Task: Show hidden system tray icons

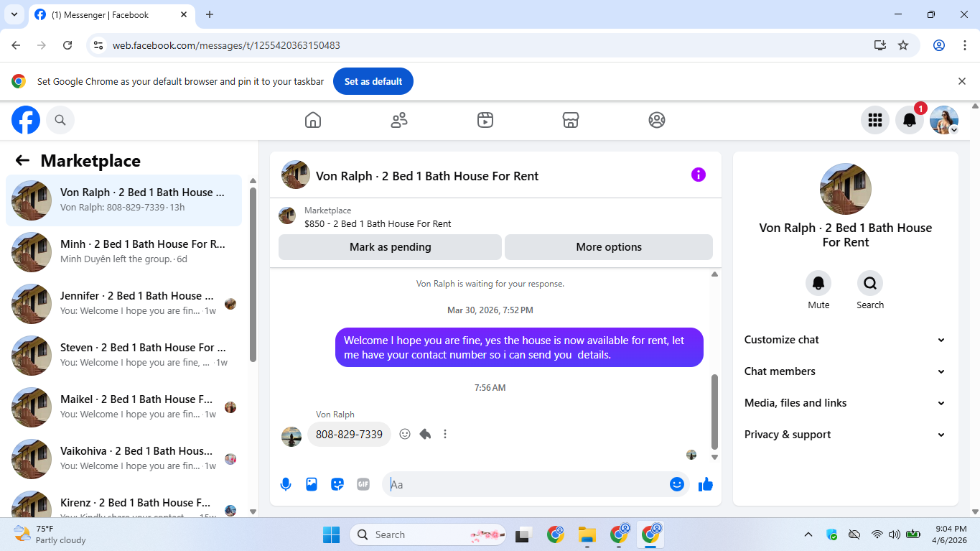Action: coord(808,534)
